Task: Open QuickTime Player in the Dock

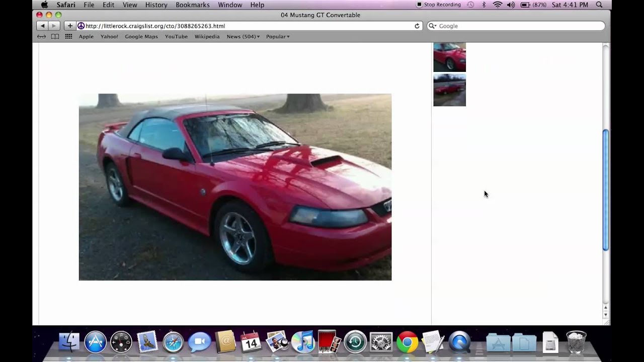Action: point(459,342)
